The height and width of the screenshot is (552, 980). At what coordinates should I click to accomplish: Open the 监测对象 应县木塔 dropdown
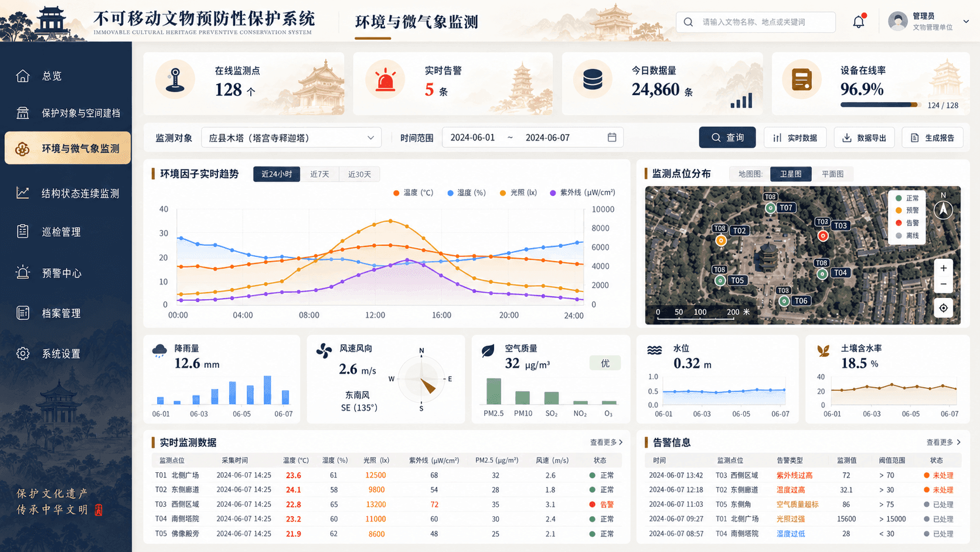291,138
